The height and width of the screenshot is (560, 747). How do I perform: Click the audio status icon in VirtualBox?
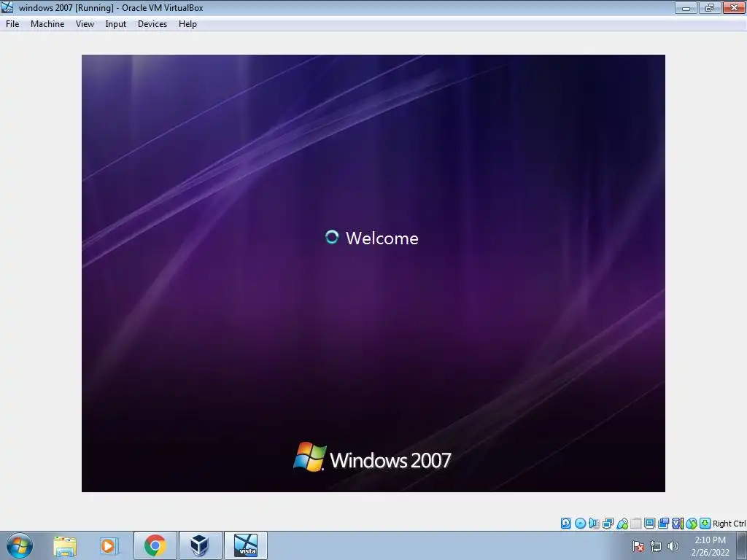click(x=594, y=524)
